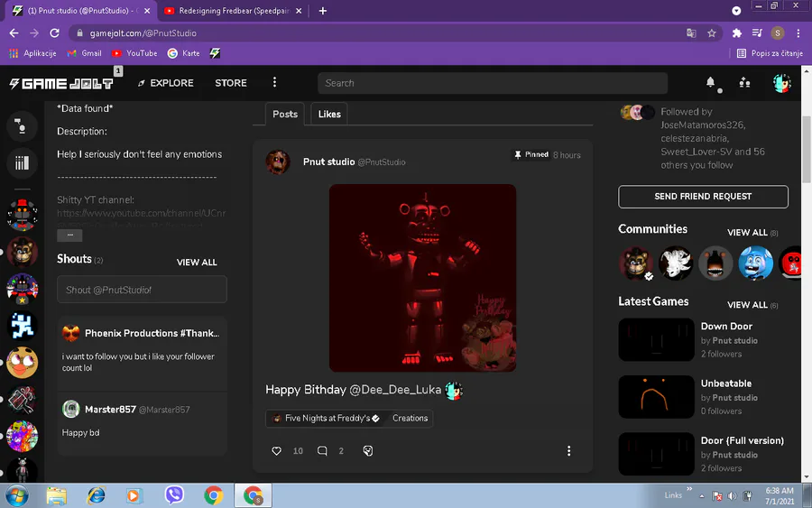
Task: Click the Game Jolt logo
Action: click(61, 83)
